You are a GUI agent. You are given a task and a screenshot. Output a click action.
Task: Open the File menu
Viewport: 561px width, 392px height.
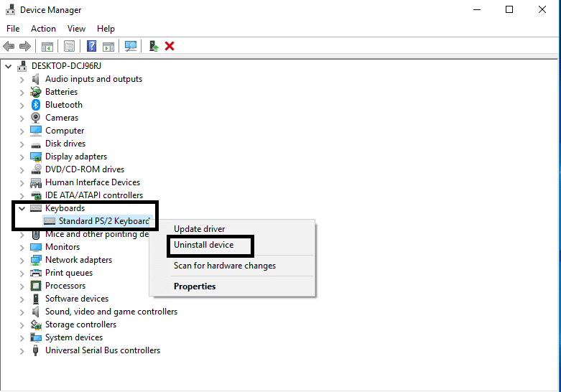pos(13,29)
